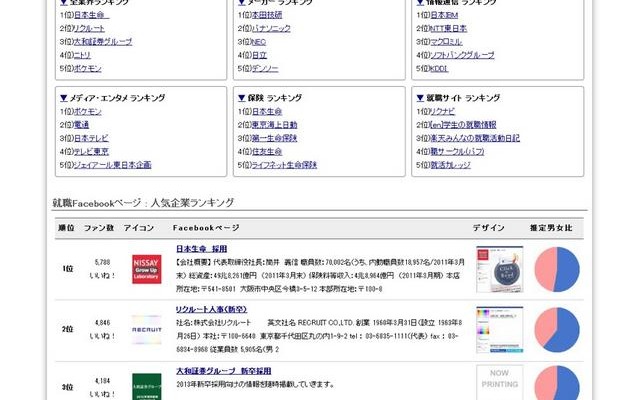Viewport: 640px width, 400px height.
Task: Open 第一生命保険 insurance ranking link
Action: (274, 138)
